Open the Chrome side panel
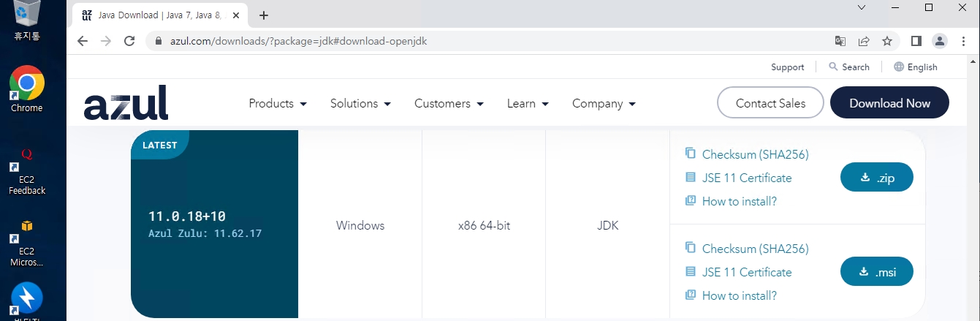980x321 pixels. (916, 41)
